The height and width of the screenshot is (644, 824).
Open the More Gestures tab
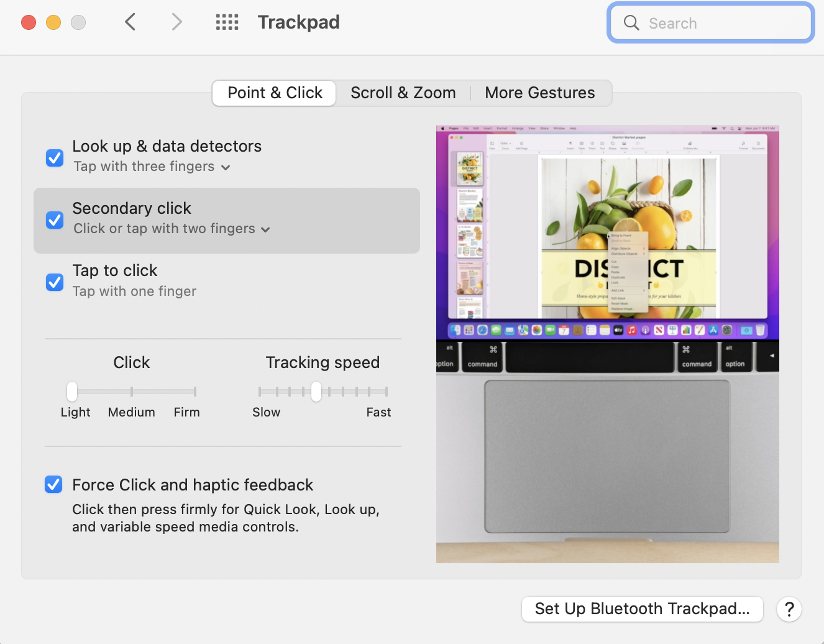(x=540, y=93)
